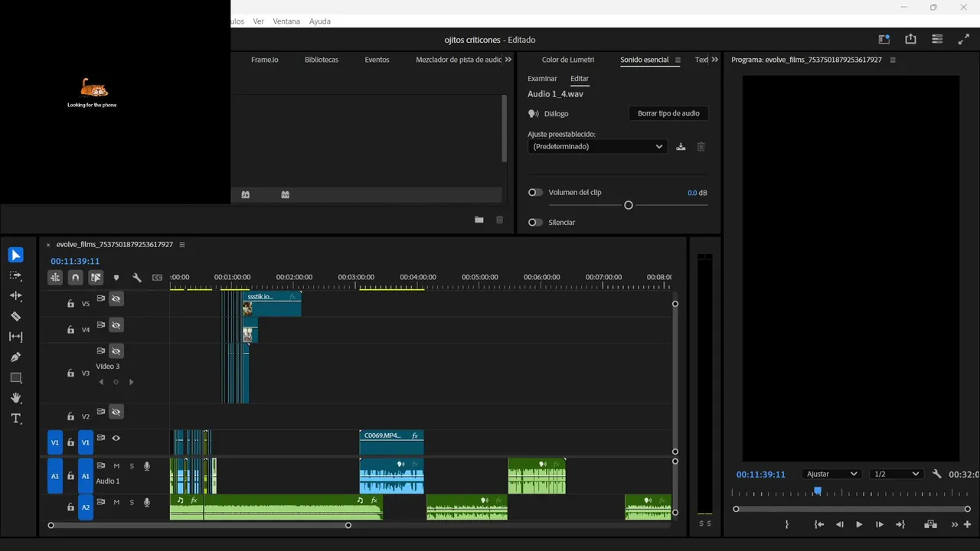The width and height of the screenshot is (980, 551).
Task: Select the Hand tool
Action: 15,398
